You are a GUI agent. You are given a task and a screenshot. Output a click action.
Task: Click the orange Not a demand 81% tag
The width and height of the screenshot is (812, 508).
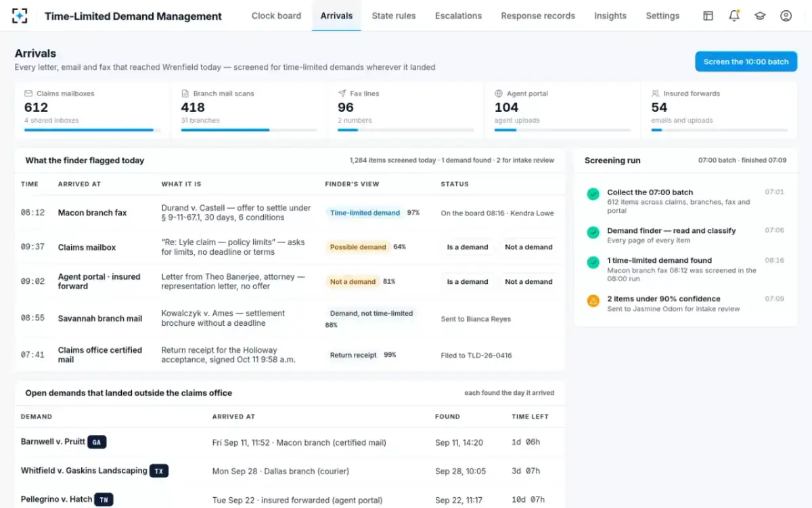353,282
